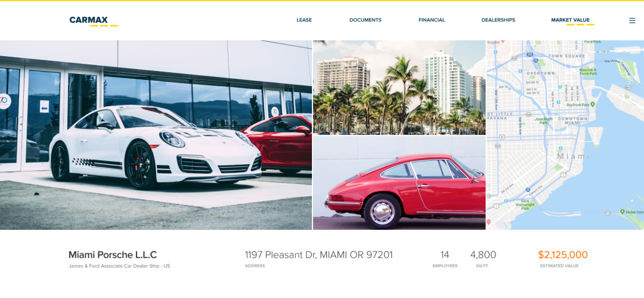Open the Lease page

click(x=304, y=20)
